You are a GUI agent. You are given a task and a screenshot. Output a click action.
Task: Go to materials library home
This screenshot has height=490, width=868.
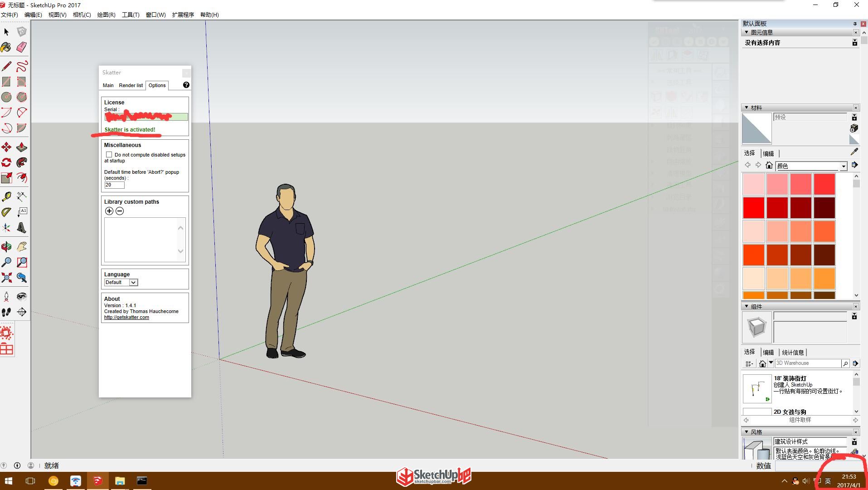tap(769, 165)
